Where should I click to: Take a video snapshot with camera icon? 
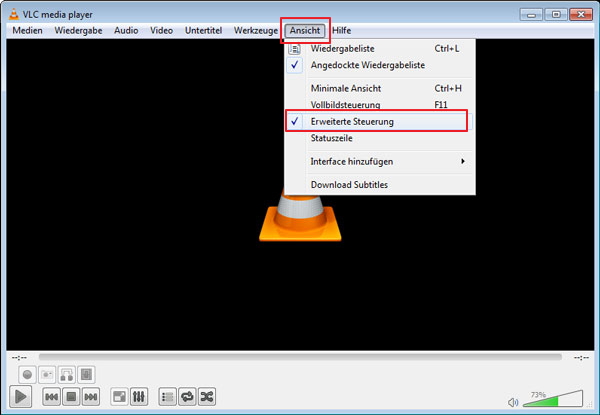click(47, 374)
